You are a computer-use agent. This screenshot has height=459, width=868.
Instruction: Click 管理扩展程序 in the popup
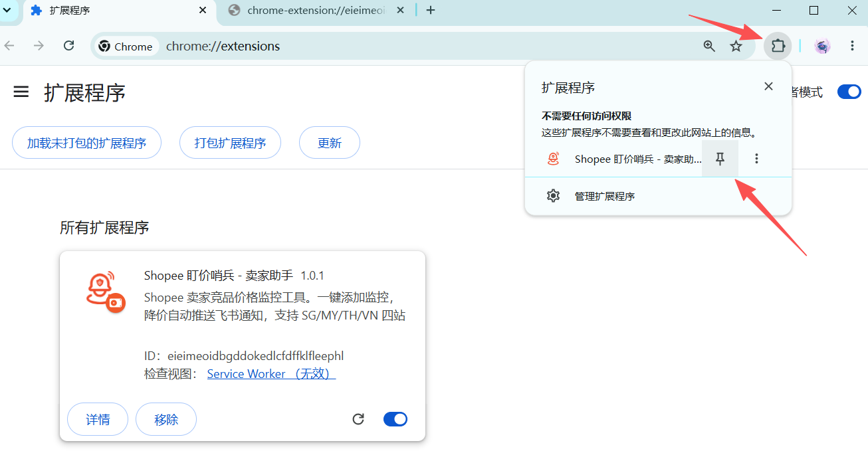(605, 196)
